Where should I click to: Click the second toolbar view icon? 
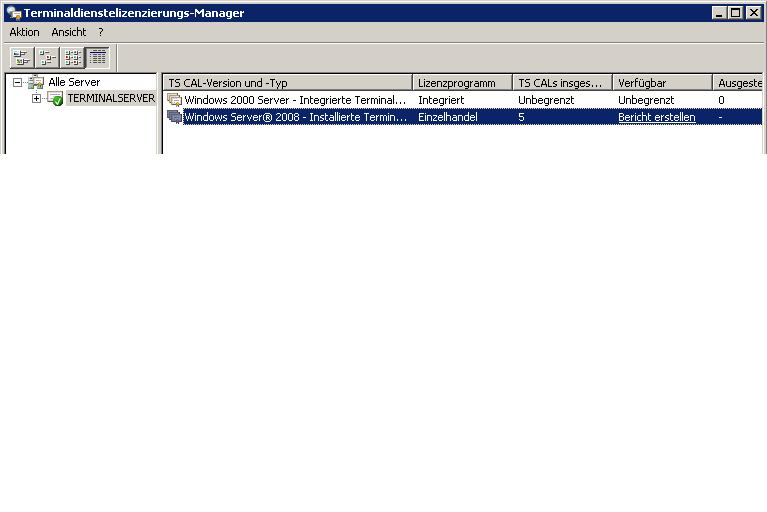click(47, 58)
